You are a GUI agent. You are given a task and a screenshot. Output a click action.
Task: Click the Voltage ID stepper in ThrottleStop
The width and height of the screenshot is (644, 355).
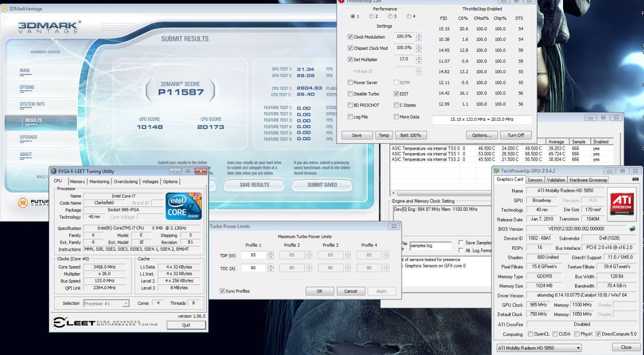pyautogui.click(x=419, y=71)
